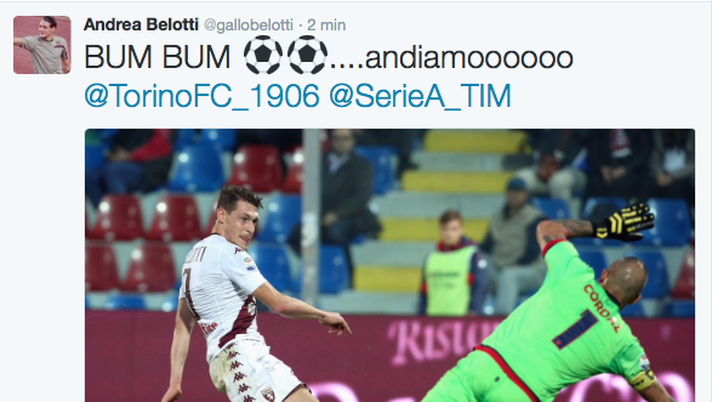Click the Serie A patch on sleeve
The width and height of the screenshot is (712, 402).
pyautogui.click(x=250, y=264)
